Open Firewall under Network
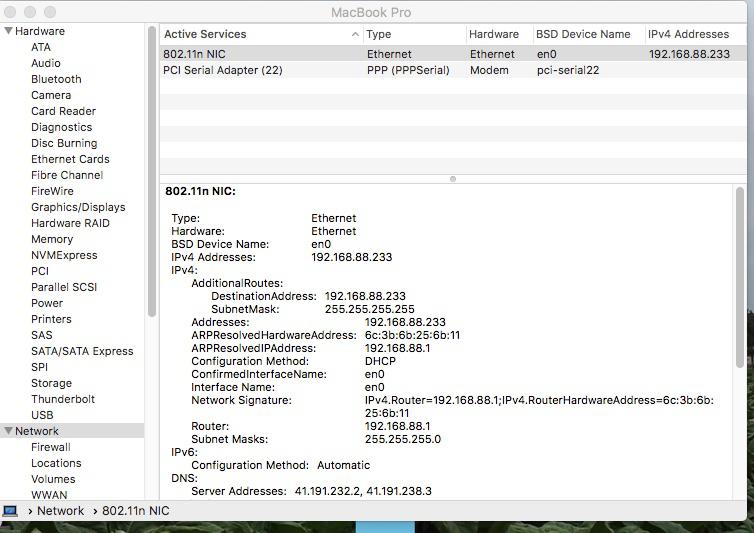 (x=50, y=447)
